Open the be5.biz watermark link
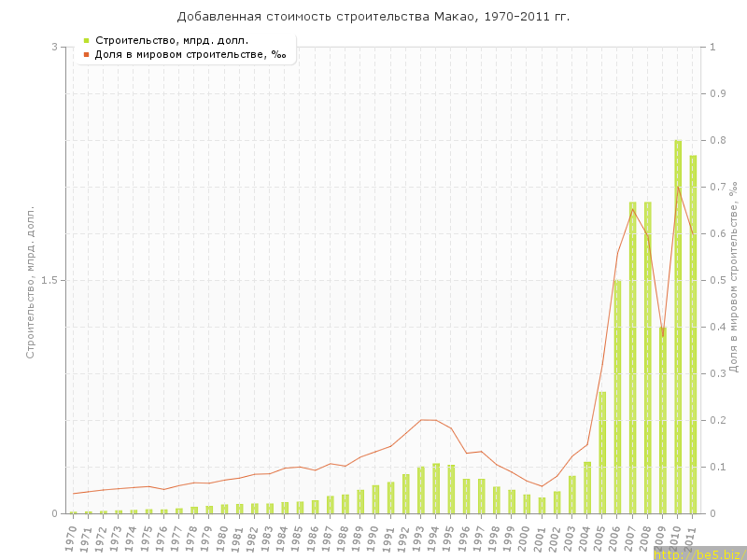747x560 pixels. [698, 553]
